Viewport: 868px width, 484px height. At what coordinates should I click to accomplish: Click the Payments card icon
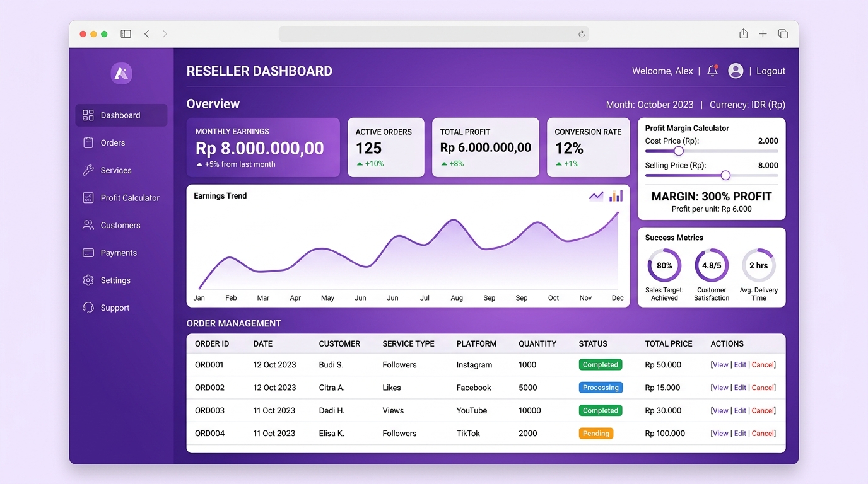tap(88, 253)
